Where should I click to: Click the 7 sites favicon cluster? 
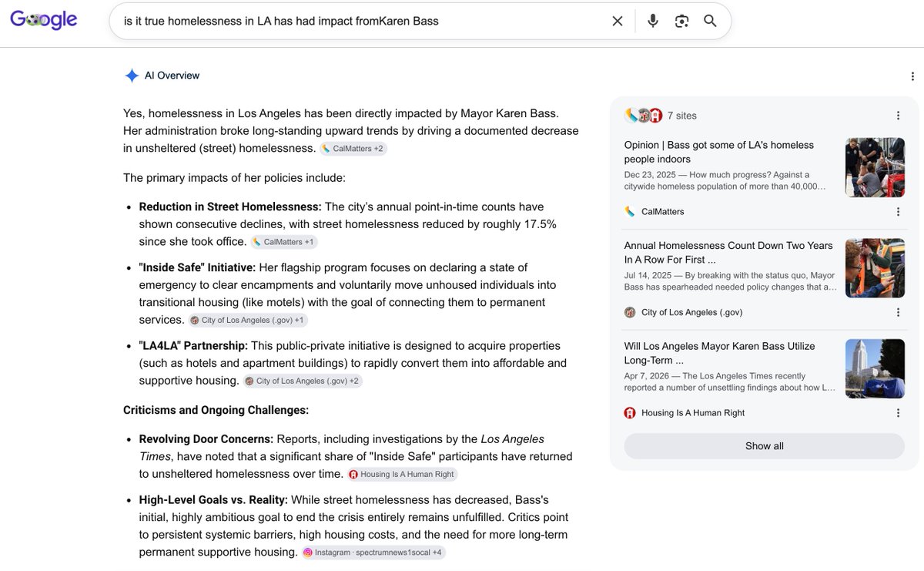coord(644,116)
